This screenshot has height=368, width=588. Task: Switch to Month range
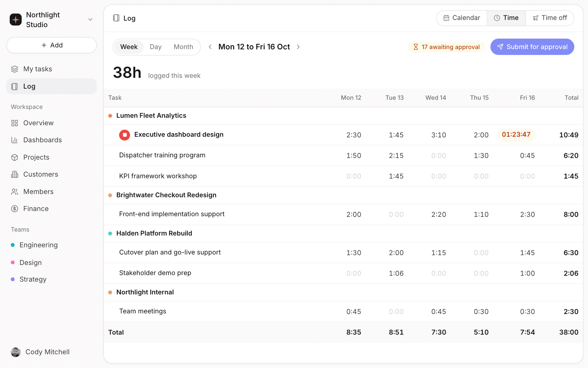[183, 47]
